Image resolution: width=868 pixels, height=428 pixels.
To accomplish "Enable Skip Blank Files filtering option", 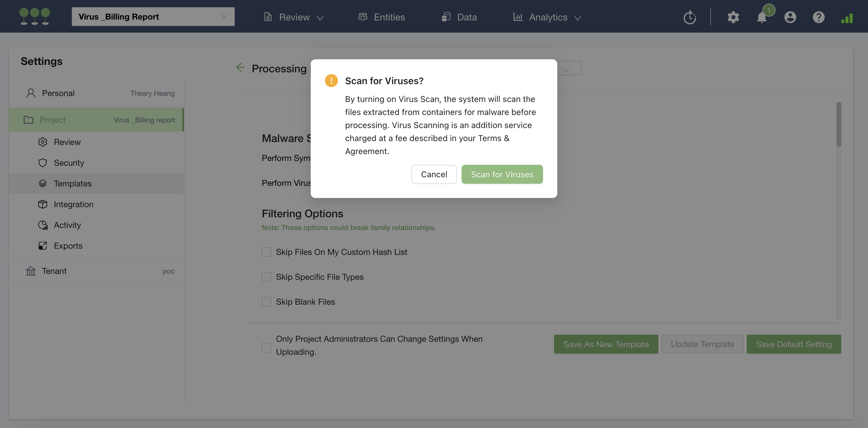I will 266,302.
